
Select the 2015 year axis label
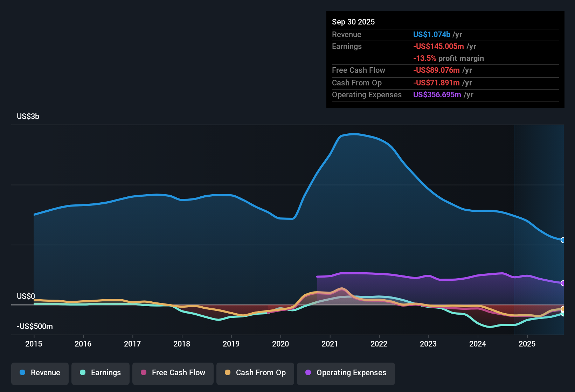pos(34,344)
